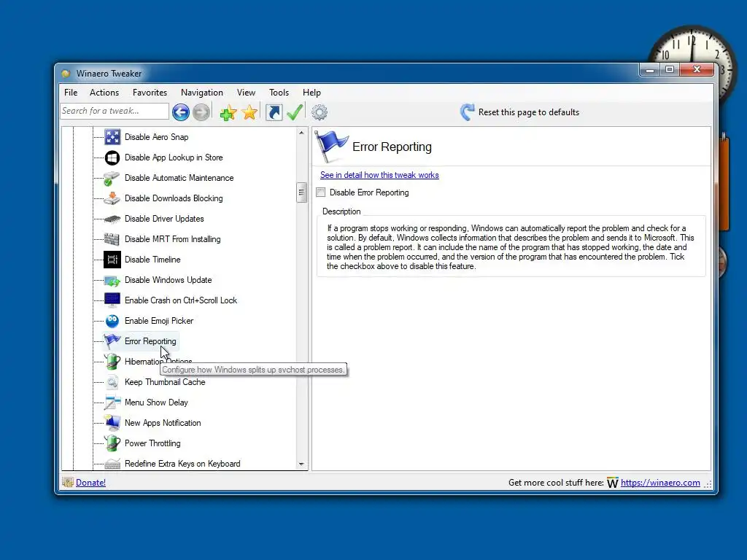This screenshot has height=560, width=747.
Task: Select 'Disable MRT From Installing' label
Action: coord(172,239)
